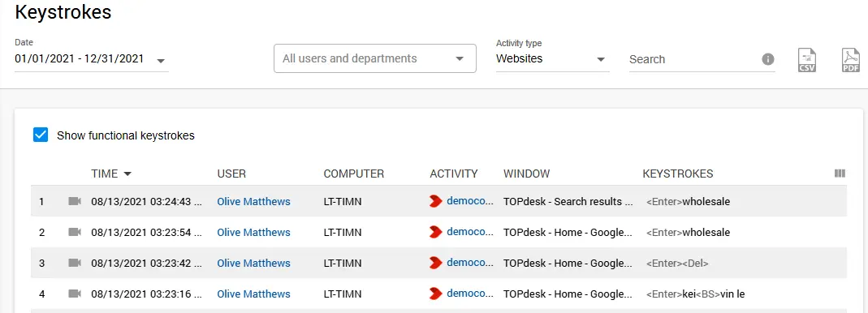Sort by USER column header

(231, 174)
